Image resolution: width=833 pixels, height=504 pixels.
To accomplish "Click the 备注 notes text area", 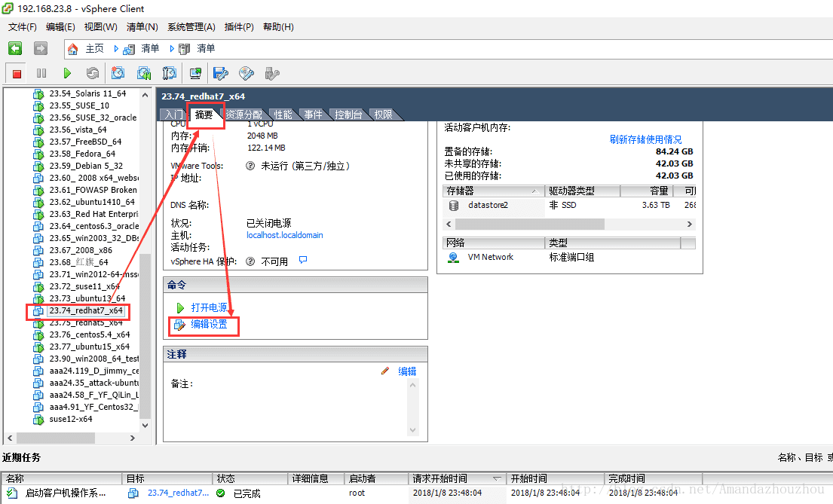I will pos(289,406).
